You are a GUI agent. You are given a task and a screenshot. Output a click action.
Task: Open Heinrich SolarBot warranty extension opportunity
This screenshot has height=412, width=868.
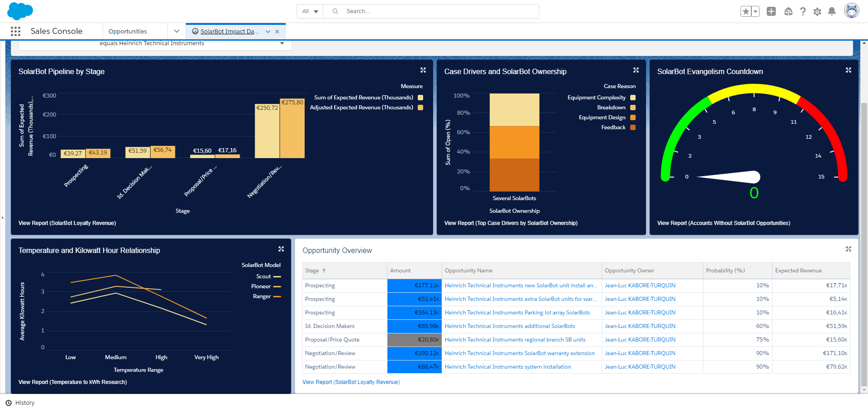click(x=520, y=353)
